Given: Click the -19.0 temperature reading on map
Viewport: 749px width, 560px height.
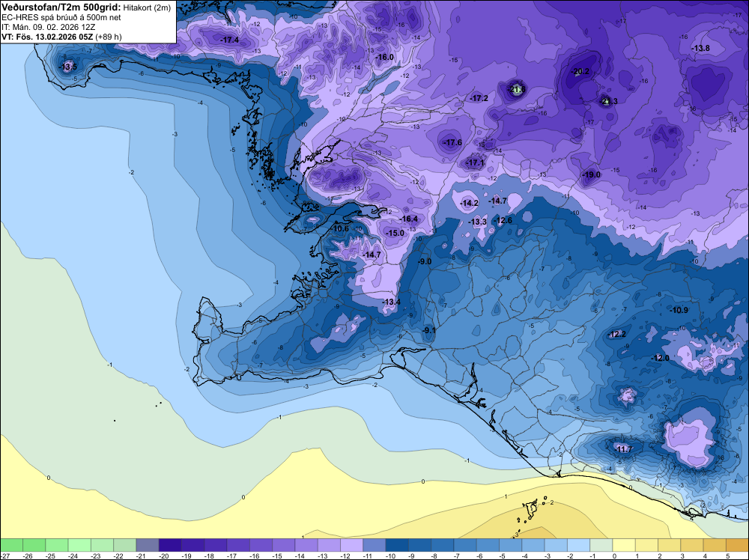Looking at the screenshot, I should point(592,174).
